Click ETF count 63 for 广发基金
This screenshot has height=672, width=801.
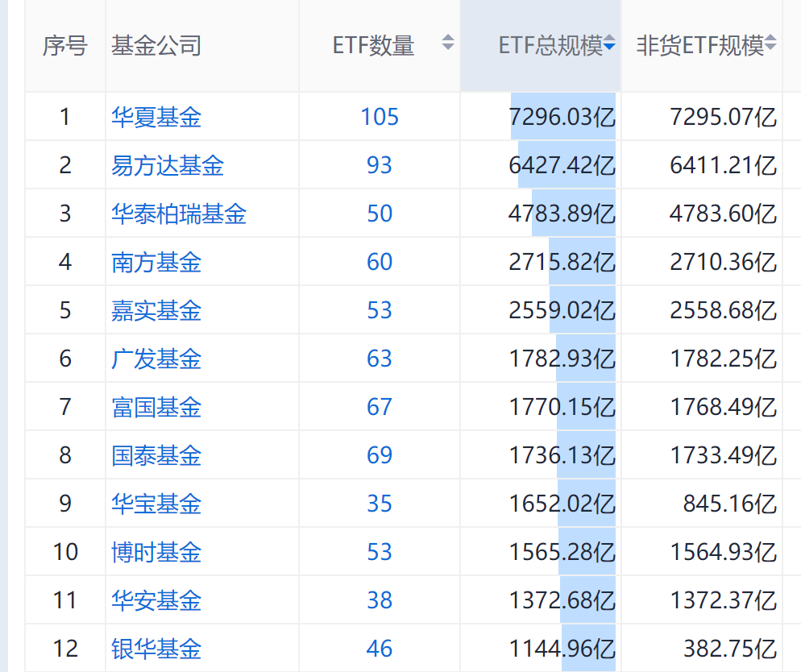click(380, 359)
